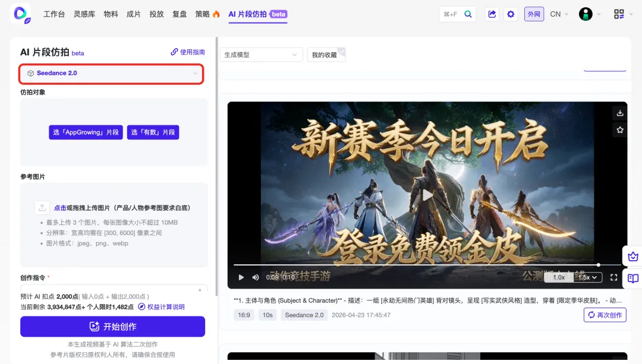The height and width of the screenshot is (364, 642).
Task: Open the 使用指南 link
Action: pyautogui.click(x=188, y=52)
